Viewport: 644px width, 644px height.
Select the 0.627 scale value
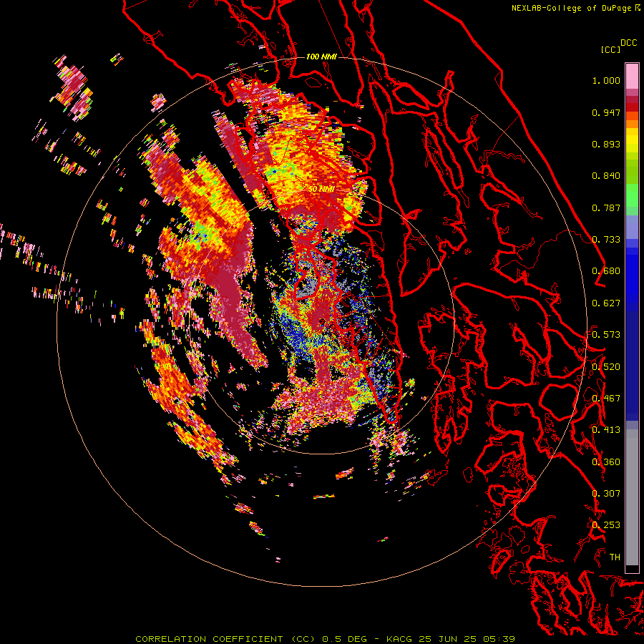pos(606,303)
